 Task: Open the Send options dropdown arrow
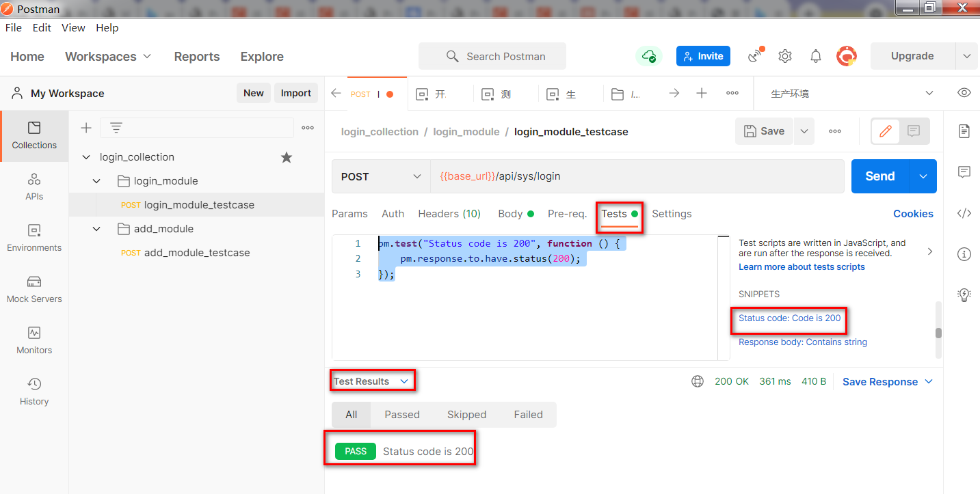pyautogui.click(x=923, y=176)
